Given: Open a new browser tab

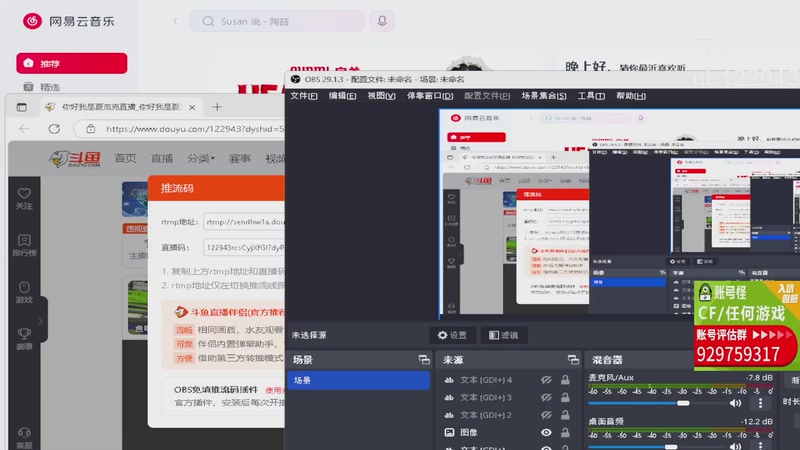Looking at the screenshot, I should (217, 107).
